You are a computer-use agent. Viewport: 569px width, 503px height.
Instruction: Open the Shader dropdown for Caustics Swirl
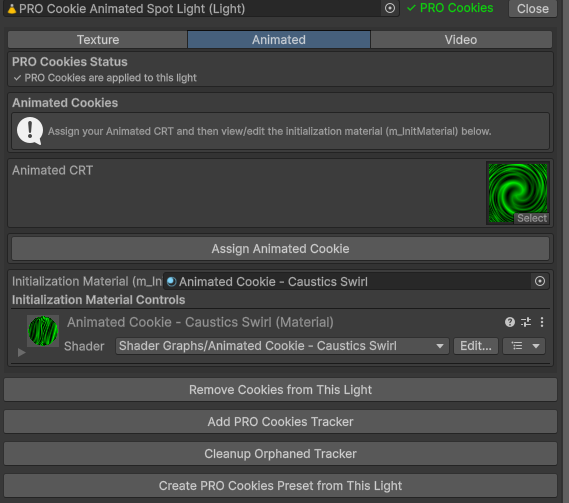pos(282,346)
